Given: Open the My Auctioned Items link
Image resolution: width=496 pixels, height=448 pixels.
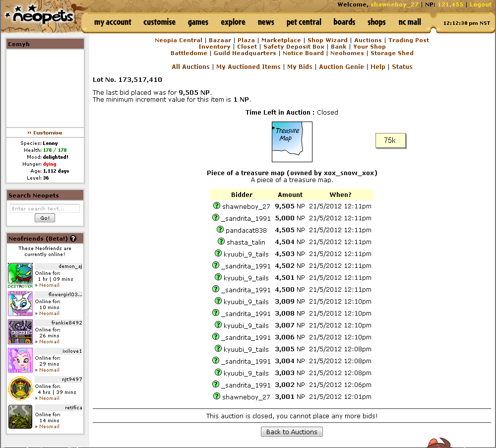Looking at the screenshot, I should coord(248,67).
